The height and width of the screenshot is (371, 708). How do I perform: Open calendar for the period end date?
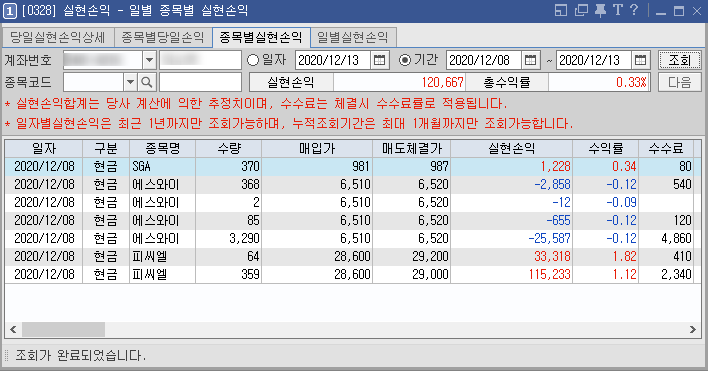point(640,60)
